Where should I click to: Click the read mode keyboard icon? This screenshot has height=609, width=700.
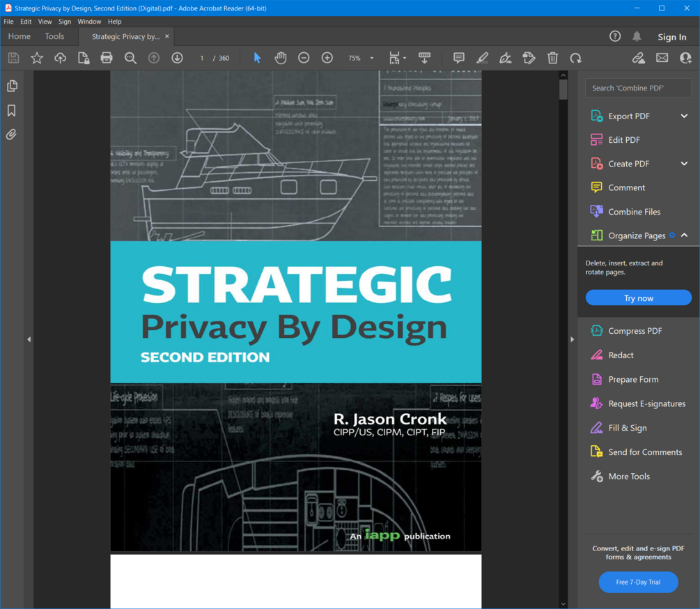[x=425, y=58]
